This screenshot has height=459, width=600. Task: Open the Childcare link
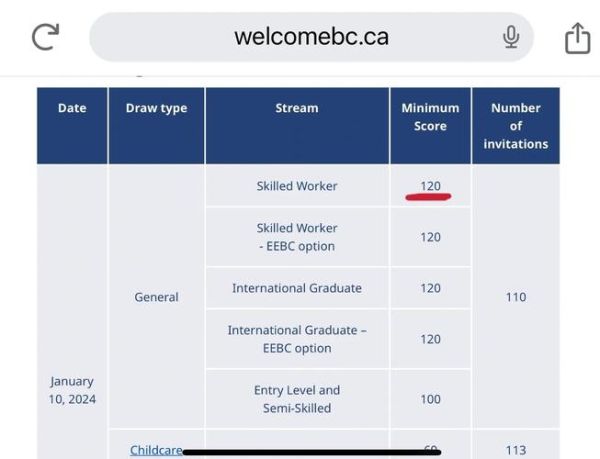tap(156, 450)
